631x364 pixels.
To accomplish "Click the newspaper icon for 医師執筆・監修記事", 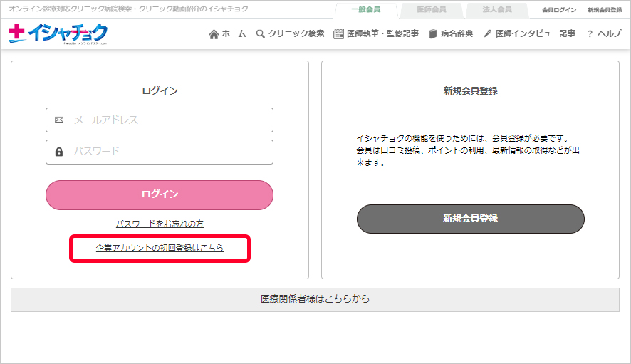I will click(x=339, y=34).
